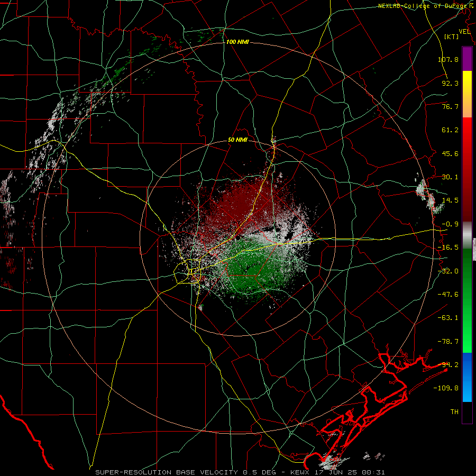
Task: Click the blue segment of velocity color bar
Action: click(x=467, y=377)
